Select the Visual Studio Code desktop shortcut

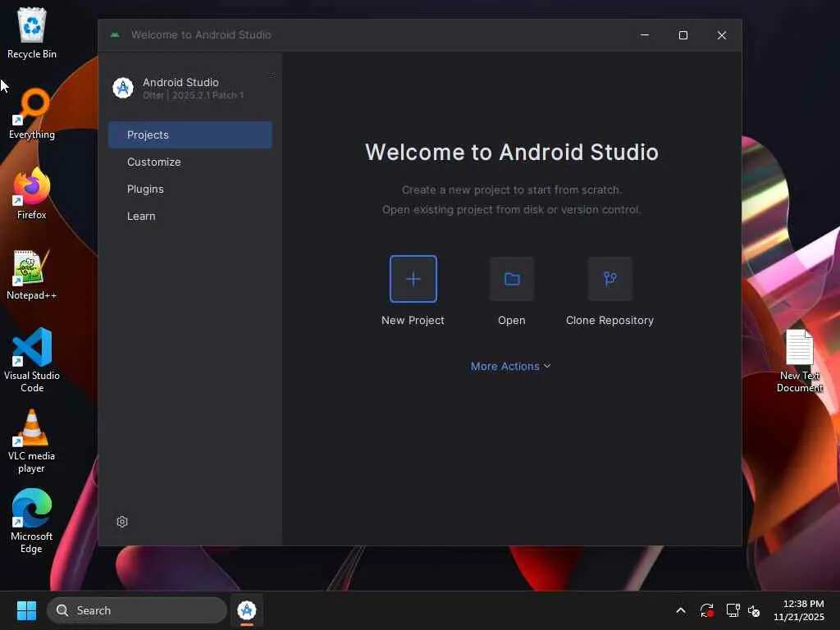tap(32, 360)
